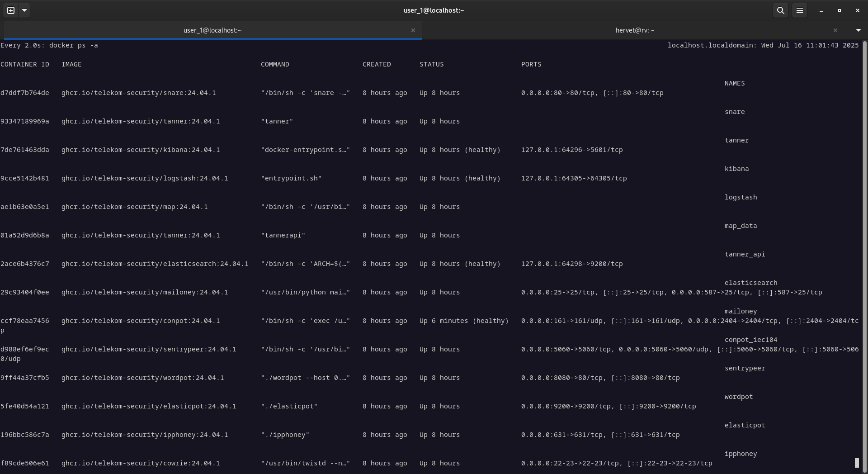The width and height of the screenshot is (868, 474).
Task: Close the user_1@localhost tab
Action: click(413, 30)
